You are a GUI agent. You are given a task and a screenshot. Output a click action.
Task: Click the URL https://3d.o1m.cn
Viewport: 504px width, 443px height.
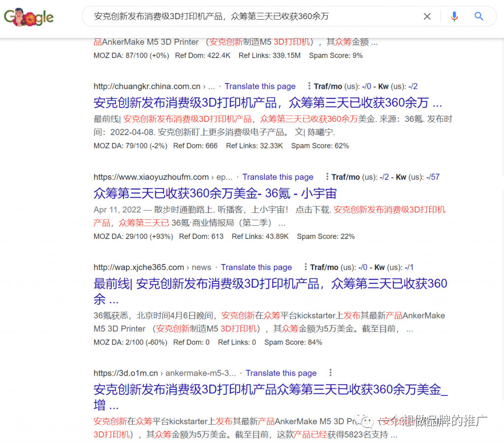[126, 373]
